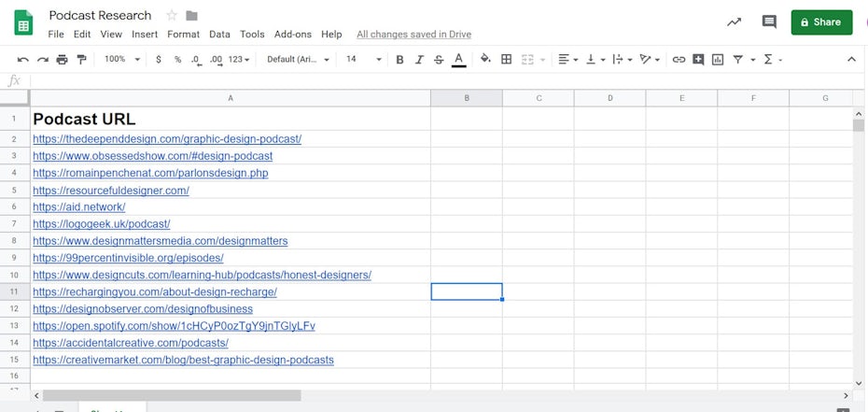The width and height of the screenshot is (868, 412).
Task: Toggle strikethrough formatting
Action: coord(439,60)
